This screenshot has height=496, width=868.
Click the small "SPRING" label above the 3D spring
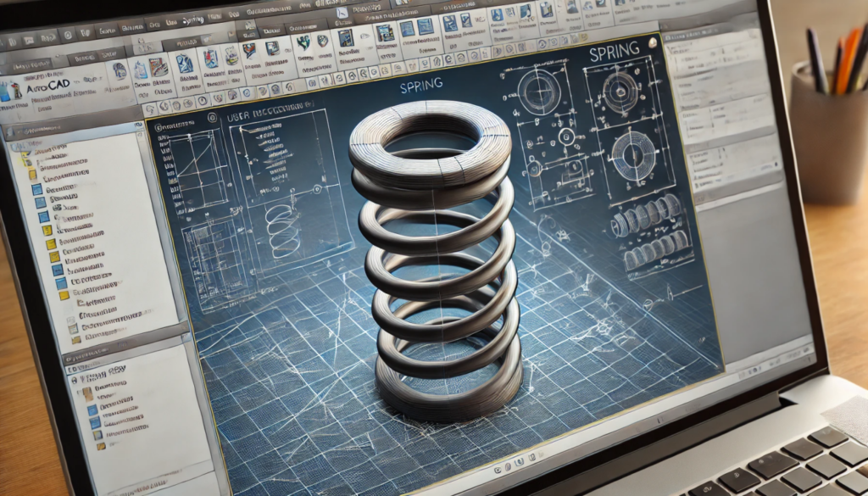click(422, 84)
